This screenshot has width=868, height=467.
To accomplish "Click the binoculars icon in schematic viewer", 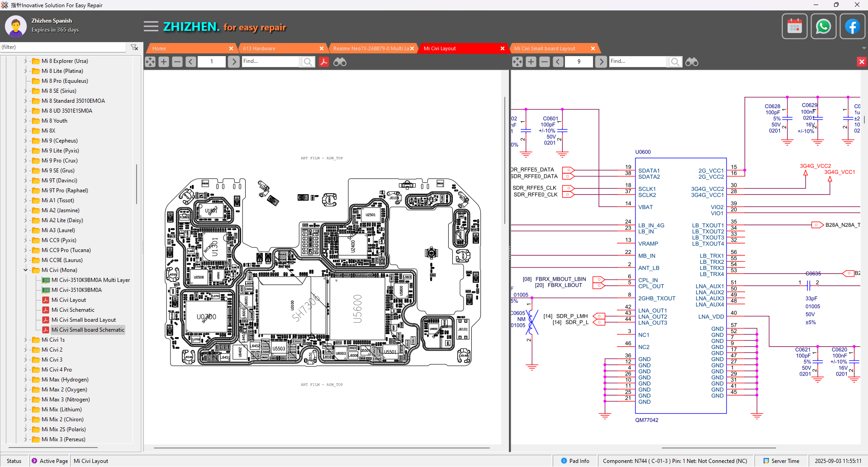I will [692, 62].
